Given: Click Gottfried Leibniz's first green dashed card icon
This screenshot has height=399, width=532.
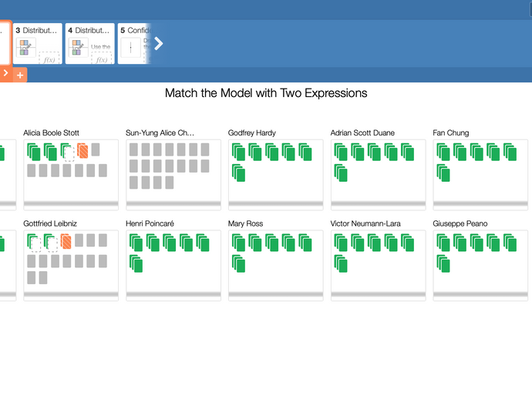Looking at the screenshot, I should pyautogui.click(x=34, y=243).
